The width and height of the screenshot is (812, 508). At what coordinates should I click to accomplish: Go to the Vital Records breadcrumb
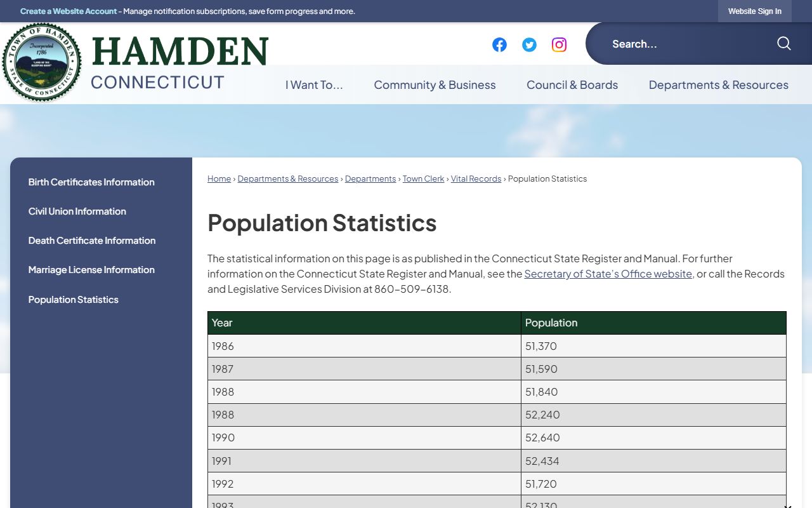(x=476, y=178)
